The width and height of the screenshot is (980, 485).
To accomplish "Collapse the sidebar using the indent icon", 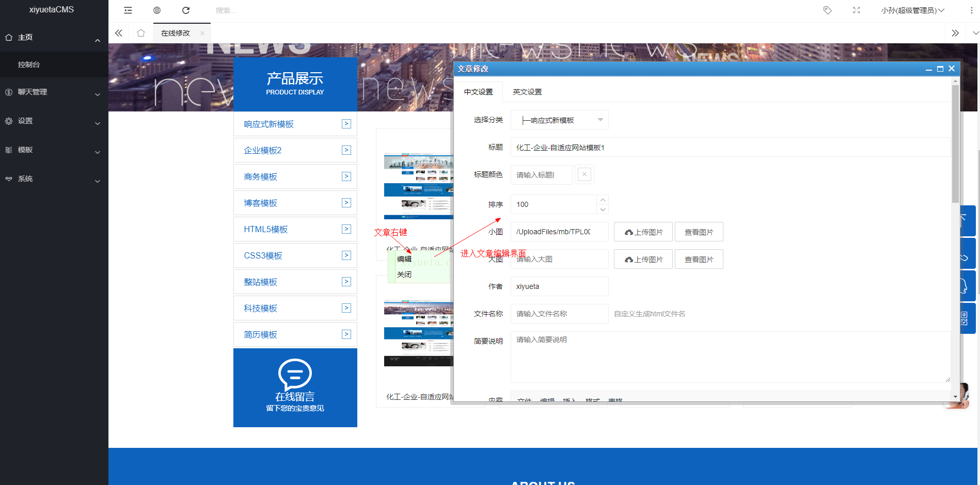I will (128, 10).
